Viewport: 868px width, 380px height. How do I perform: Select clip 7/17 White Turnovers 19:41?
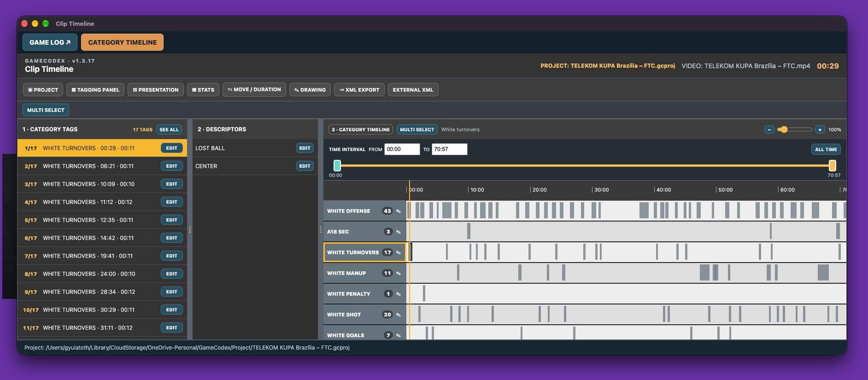pyautogui.click(x=102, y=256)
